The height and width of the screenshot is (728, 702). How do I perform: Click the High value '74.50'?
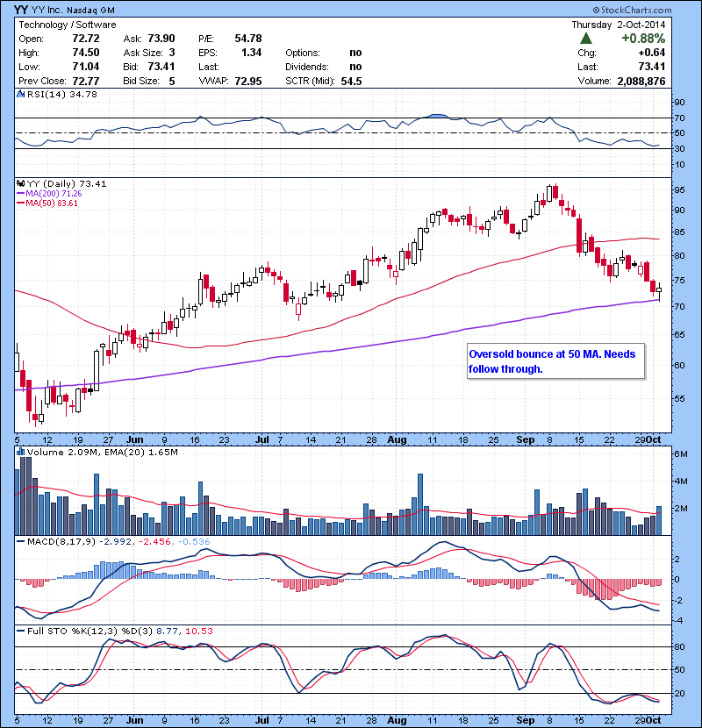pos(86,53)
